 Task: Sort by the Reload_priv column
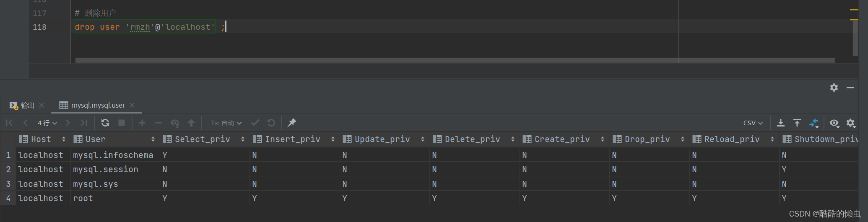point(772,139)
